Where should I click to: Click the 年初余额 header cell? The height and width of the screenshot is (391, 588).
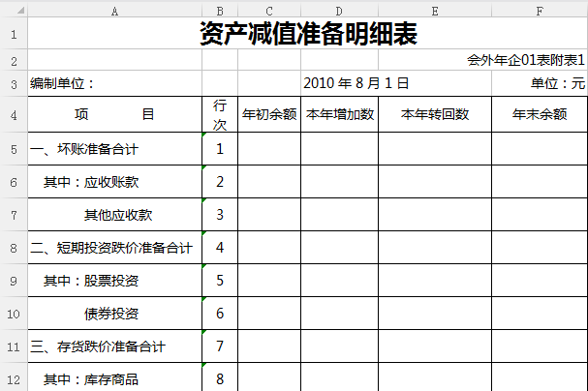click(269, 114)
